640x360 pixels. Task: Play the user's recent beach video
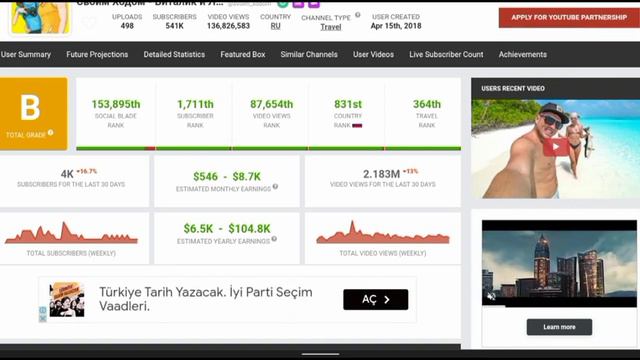[556, 147]
